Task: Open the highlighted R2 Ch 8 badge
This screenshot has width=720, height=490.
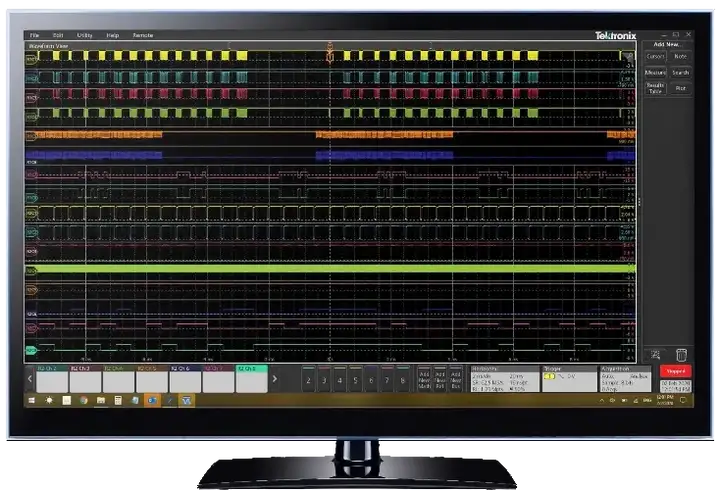Action: click(x=252, y=379)
